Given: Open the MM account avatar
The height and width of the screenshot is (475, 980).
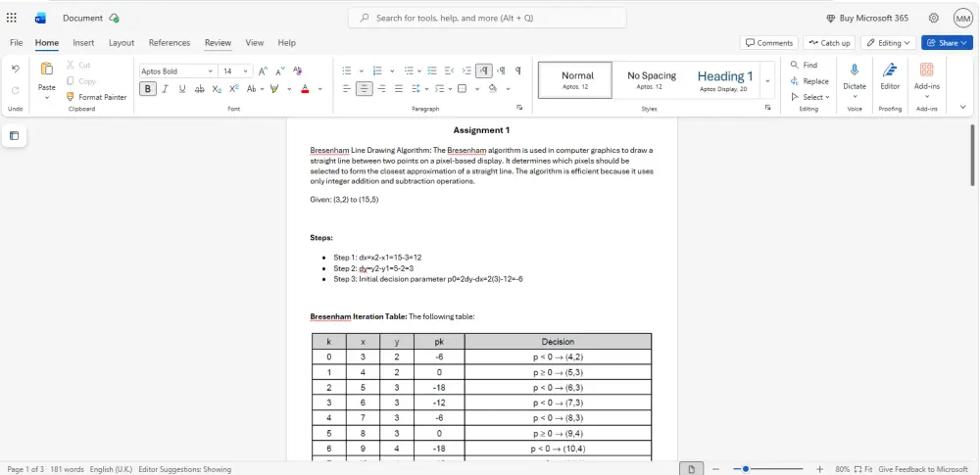Looking at the screenshot, I should [963, 19].
